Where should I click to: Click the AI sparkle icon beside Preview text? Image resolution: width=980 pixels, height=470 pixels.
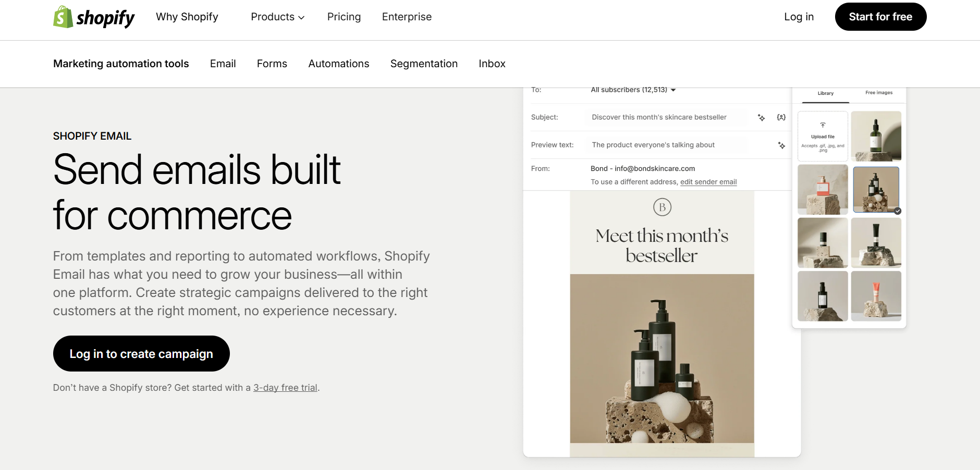(x=781, y=145)
